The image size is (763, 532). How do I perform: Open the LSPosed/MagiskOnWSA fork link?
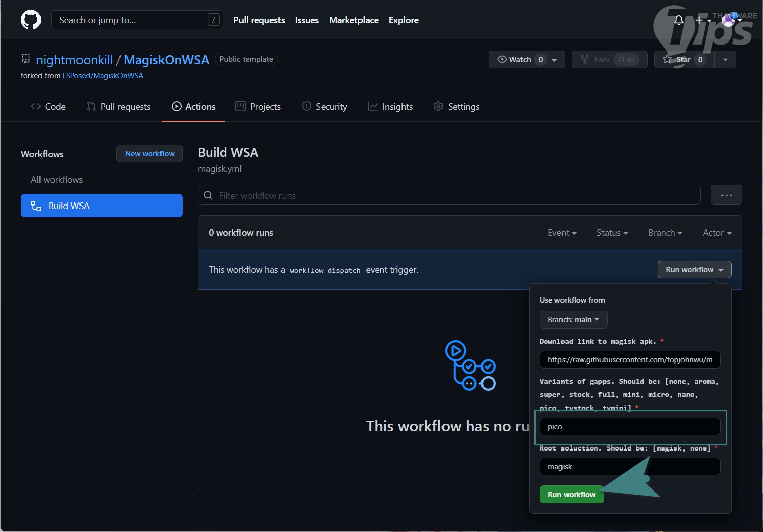tap(103, 76)
